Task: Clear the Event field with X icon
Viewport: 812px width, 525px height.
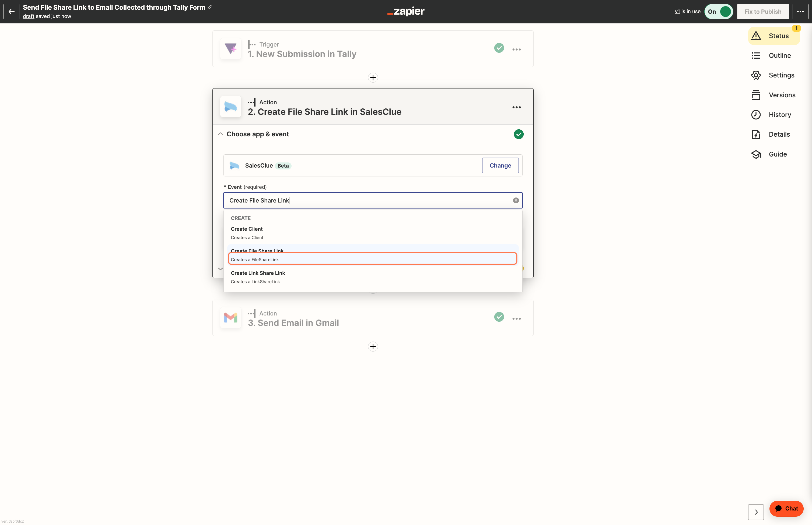Action: point(516,200)
